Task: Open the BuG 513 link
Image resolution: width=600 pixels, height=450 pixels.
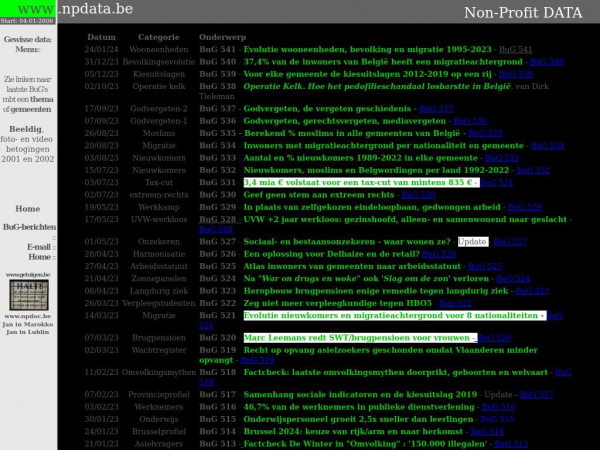Action: (511, 444)
